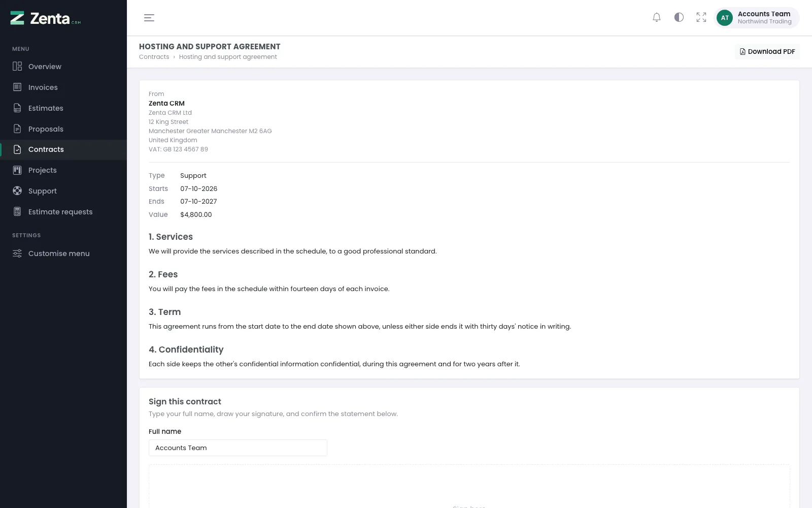Click Hosting and support agreement breadcrumb
Image resolution: width=812 pixels, height=508 pixels.
click(228, 57)
